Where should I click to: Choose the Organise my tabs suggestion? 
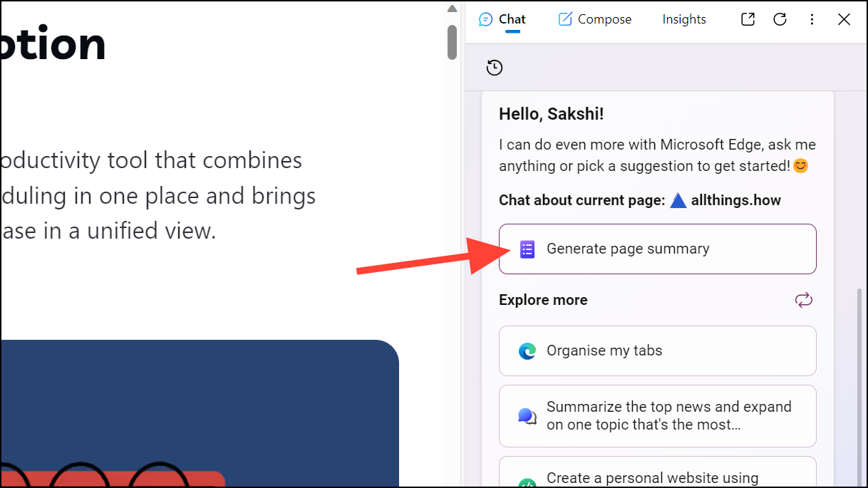(656, 351)
